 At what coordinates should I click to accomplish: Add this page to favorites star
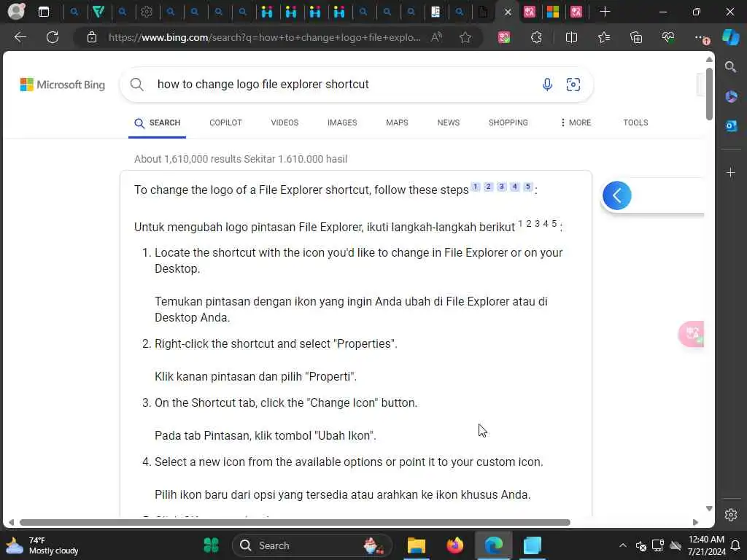pyautogui.click(x=465, y=37)
